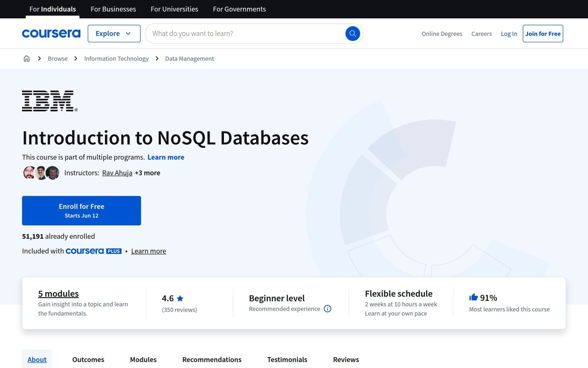Open Online Degrees link
This screenshot has width=588, height=368.
(442, 34)
